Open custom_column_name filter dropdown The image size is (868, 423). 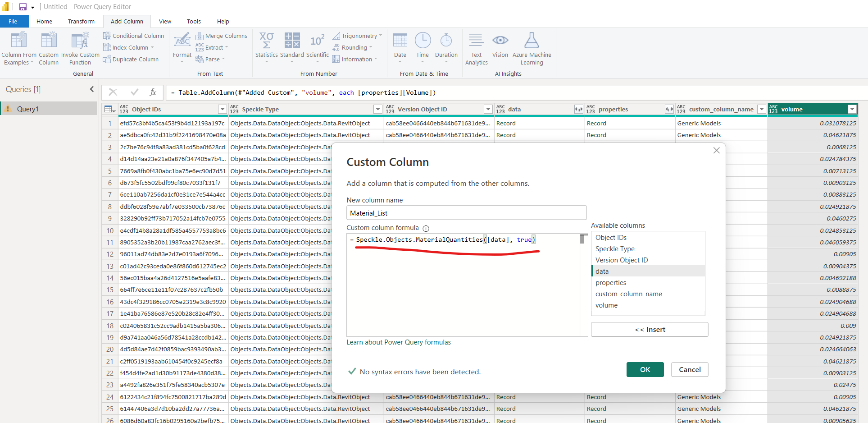coord(761,109)
